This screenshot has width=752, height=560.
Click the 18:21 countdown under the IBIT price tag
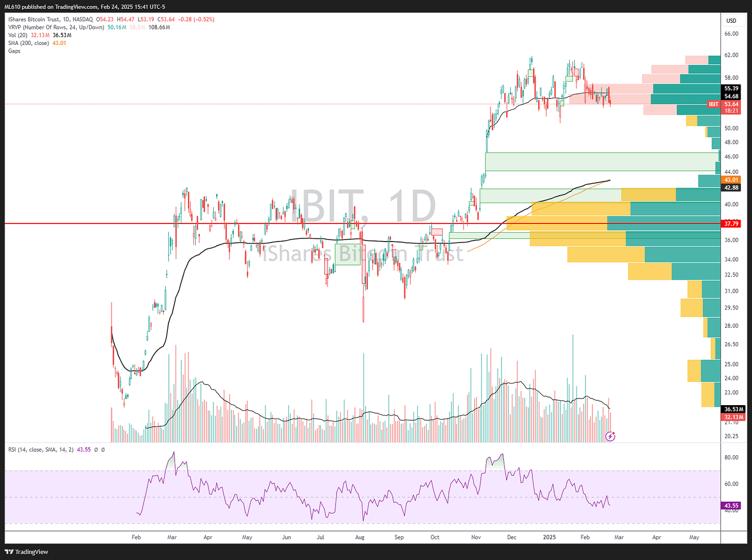[x=731, y=111]
